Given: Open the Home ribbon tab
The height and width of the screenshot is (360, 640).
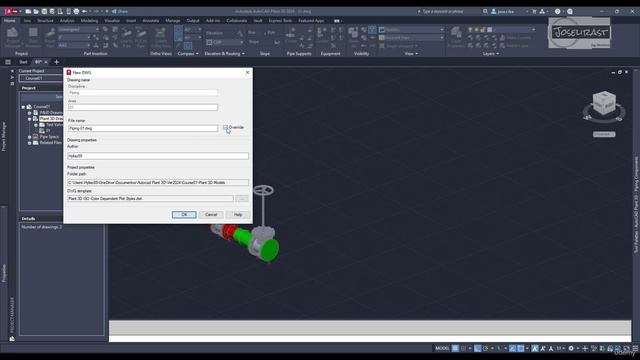Looking at the screenshot, I should [9, 20].
